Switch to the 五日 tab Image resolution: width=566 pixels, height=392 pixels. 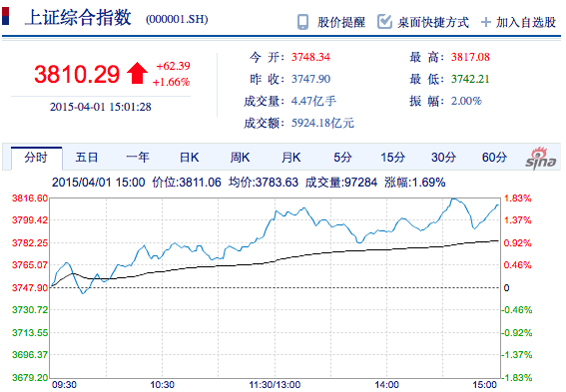87,158
